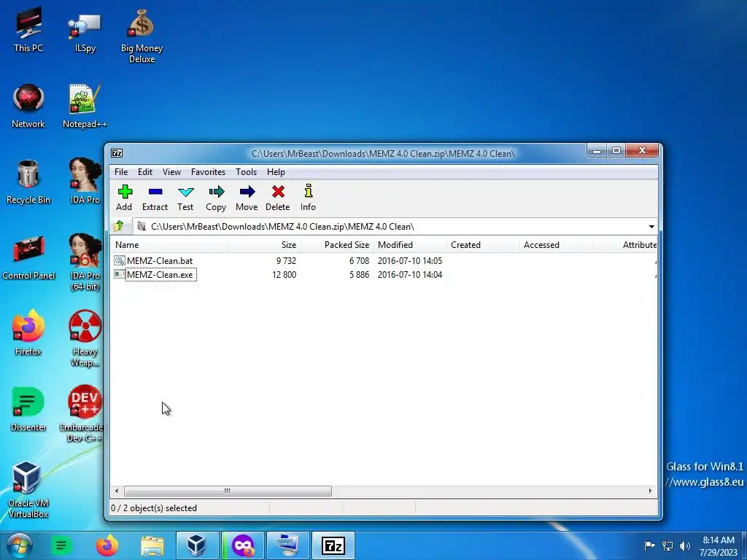Click the scrollbar right arrow

pyautogui.click(x=650, y=491)
